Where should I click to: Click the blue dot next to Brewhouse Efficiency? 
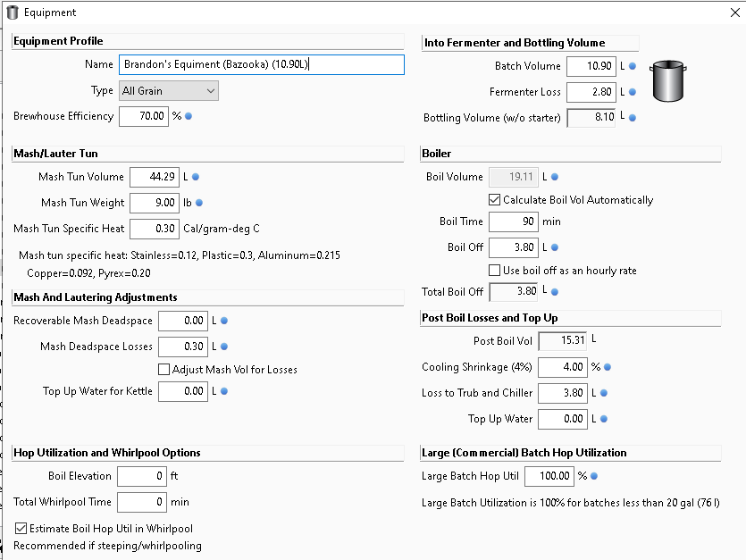pyautogui.click(x=189, y=116)
